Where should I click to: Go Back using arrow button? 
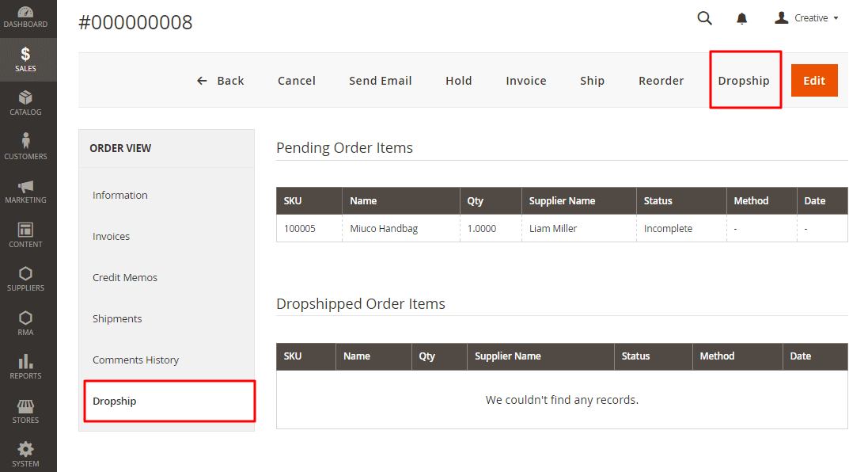(x=221, y=81)
